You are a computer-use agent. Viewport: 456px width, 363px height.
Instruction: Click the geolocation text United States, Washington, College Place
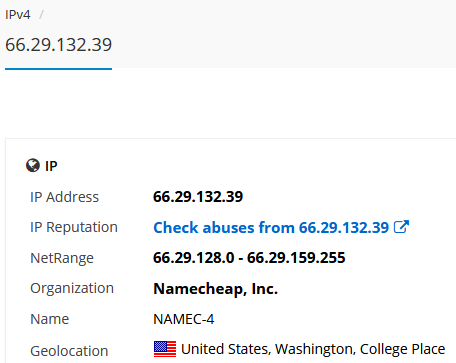coord(313,349)
